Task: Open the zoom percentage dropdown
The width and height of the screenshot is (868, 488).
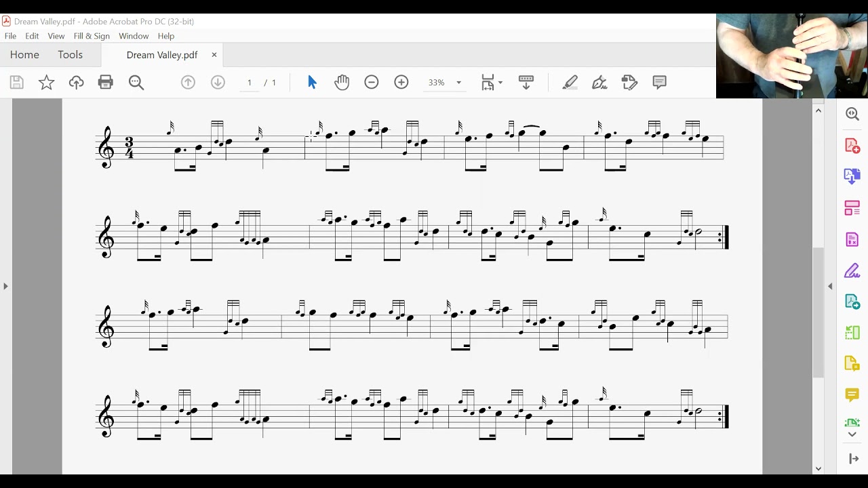Action: 458,83
